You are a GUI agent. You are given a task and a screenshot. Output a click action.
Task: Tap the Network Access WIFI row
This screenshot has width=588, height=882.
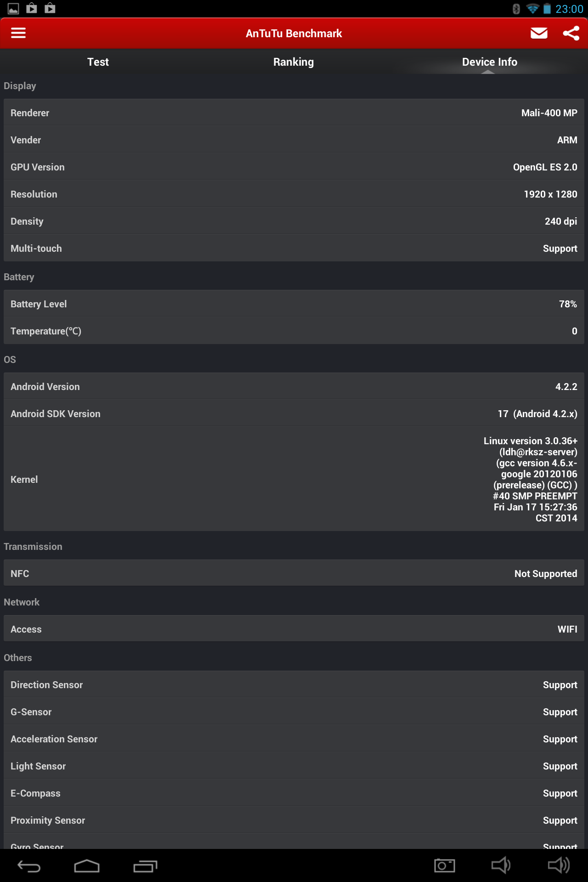[x=294, y=629]
